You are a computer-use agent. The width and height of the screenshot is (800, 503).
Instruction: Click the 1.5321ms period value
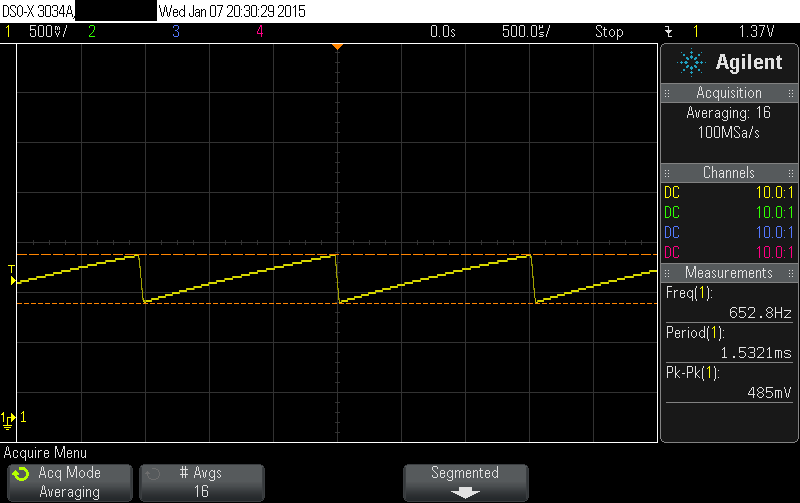756,353
